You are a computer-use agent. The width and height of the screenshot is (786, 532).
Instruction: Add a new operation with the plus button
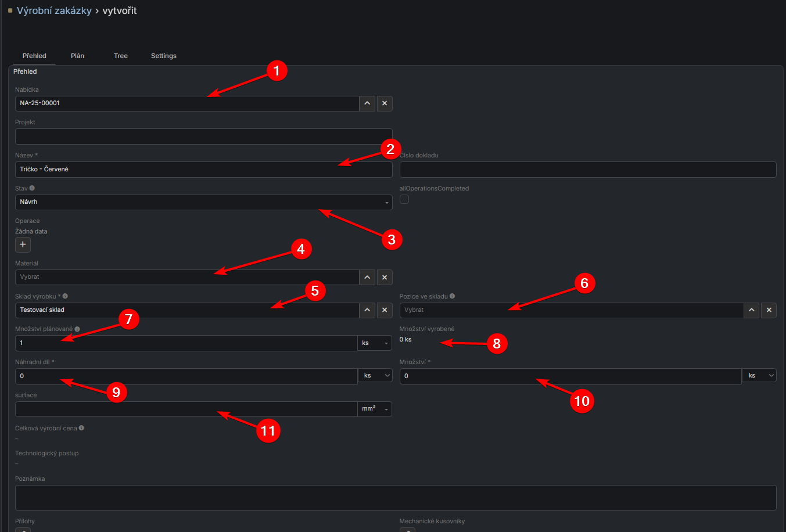click(23, 245)
